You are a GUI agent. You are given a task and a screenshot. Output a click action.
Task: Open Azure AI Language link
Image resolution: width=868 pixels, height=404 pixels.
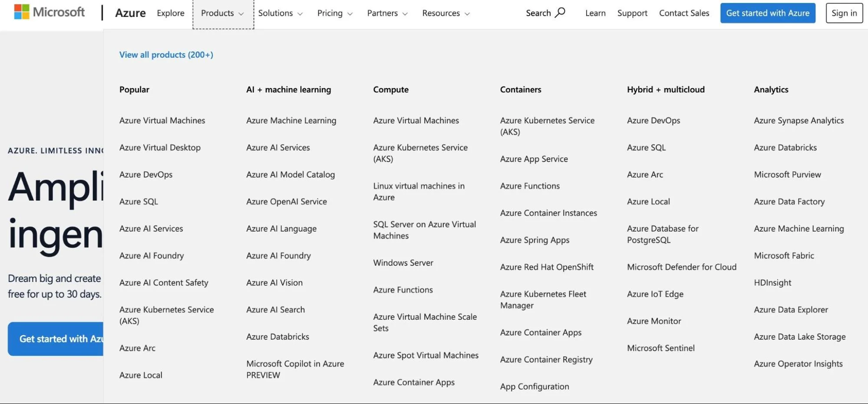281,229
